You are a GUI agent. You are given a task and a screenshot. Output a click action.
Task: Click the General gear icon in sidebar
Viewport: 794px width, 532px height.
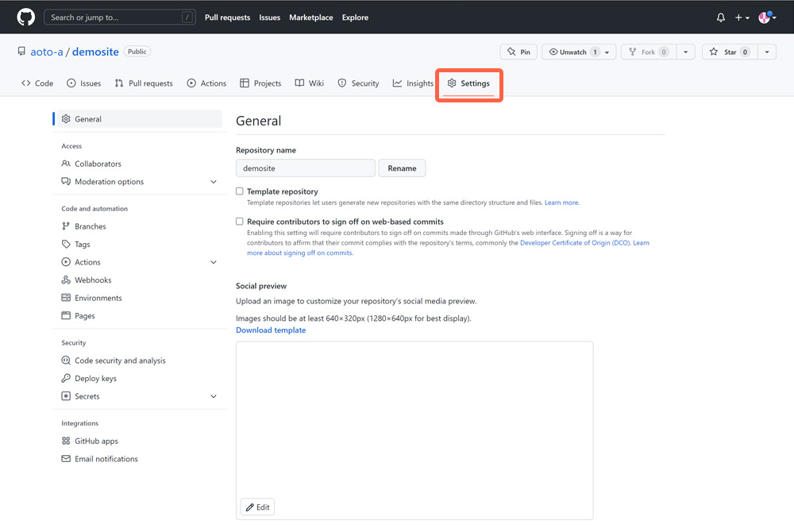click(x=66, y=119)
